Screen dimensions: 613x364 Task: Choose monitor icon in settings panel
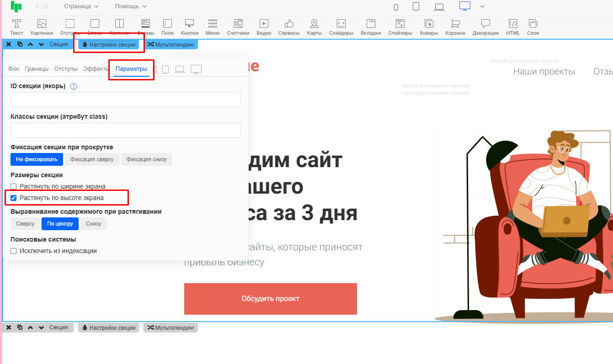[x=196, y=69]
